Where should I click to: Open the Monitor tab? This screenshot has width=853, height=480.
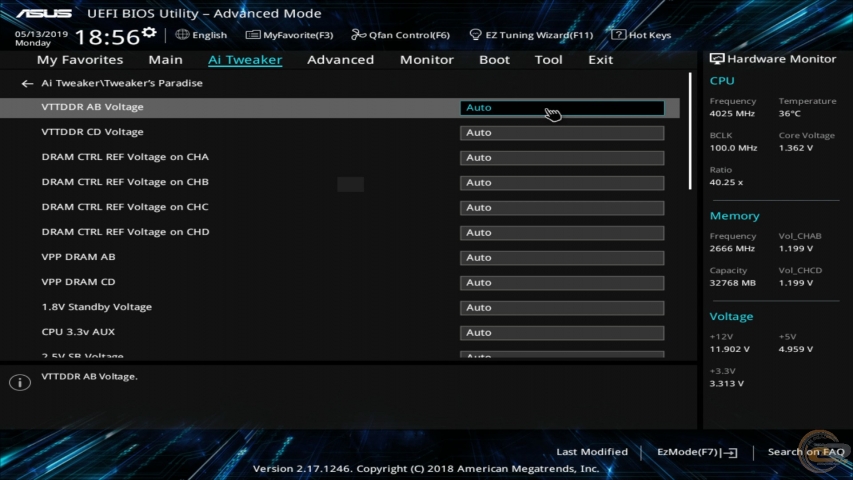click(426, 59)
